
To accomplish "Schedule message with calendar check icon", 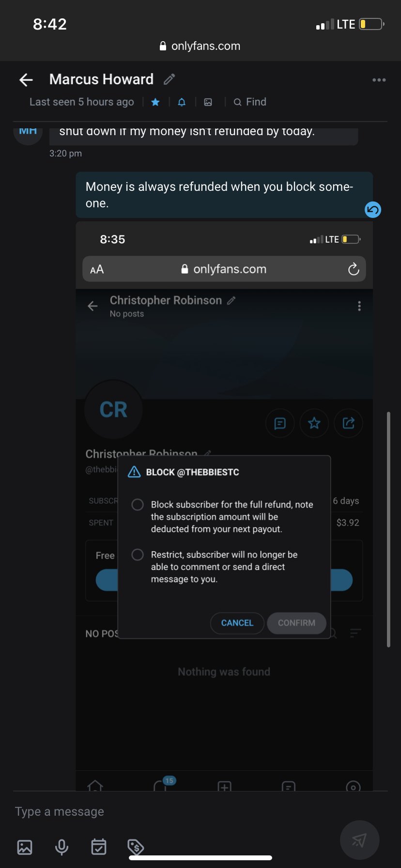I will (99, 847).
